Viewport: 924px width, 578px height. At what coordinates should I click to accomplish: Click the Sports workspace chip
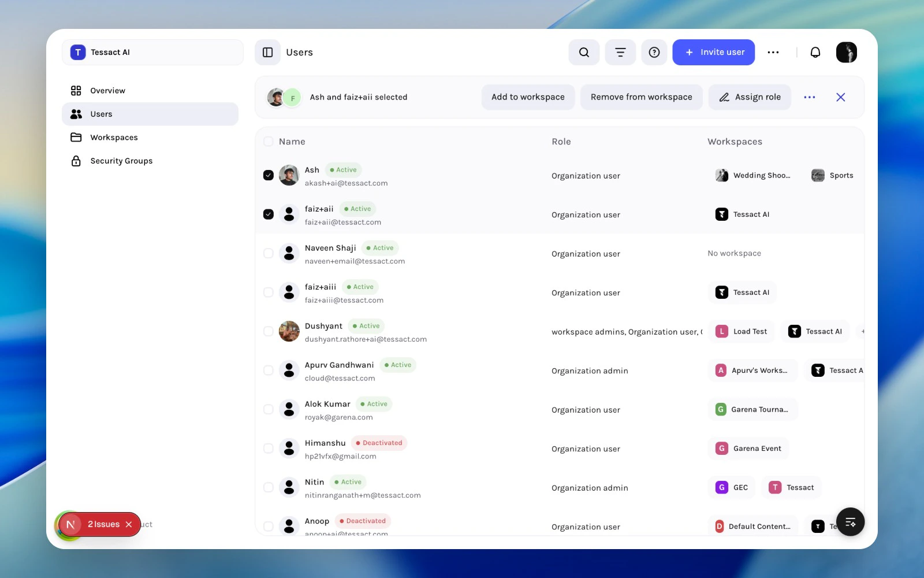pos(832,176)
